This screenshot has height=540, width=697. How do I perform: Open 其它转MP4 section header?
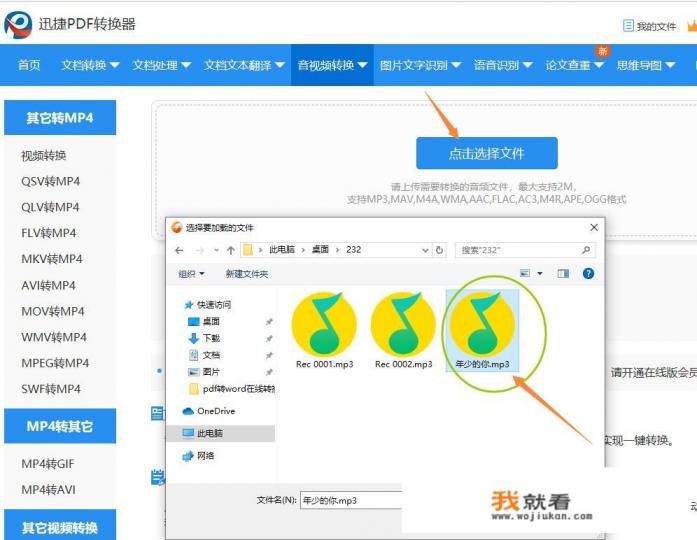(60, 118)
